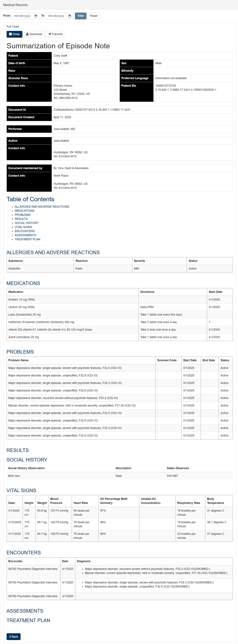Close the full chart view
The image size is (238, 644).
coord(14,34)
